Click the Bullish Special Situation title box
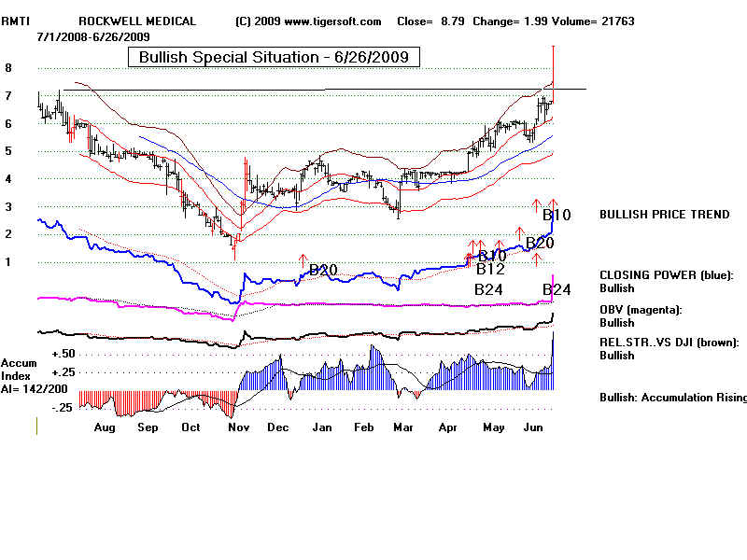This screenshot has height=560, width=747. 274,57
